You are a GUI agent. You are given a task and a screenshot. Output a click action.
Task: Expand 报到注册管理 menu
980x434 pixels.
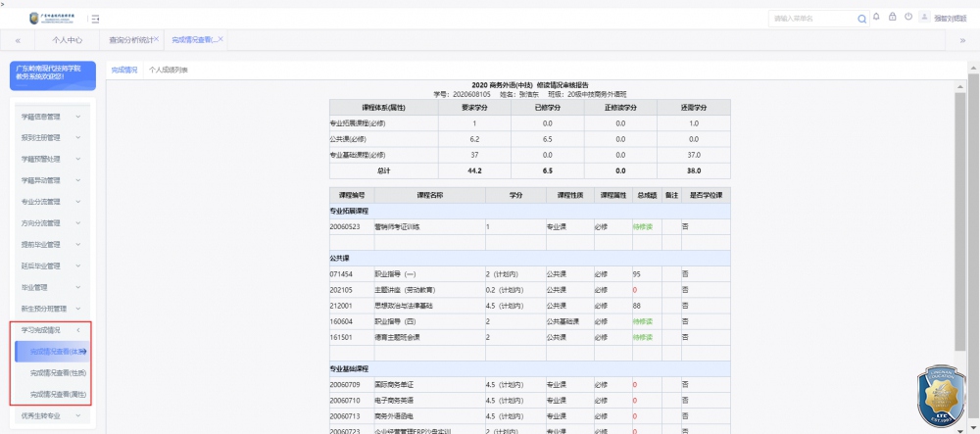(x=51, y=137)
